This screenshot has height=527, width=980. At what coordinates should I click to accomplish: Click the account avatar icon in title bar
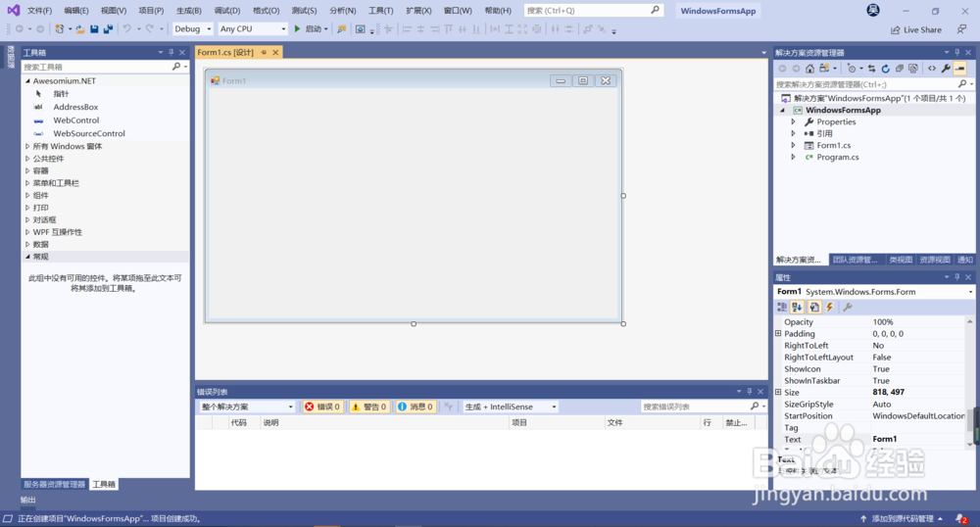873,10
